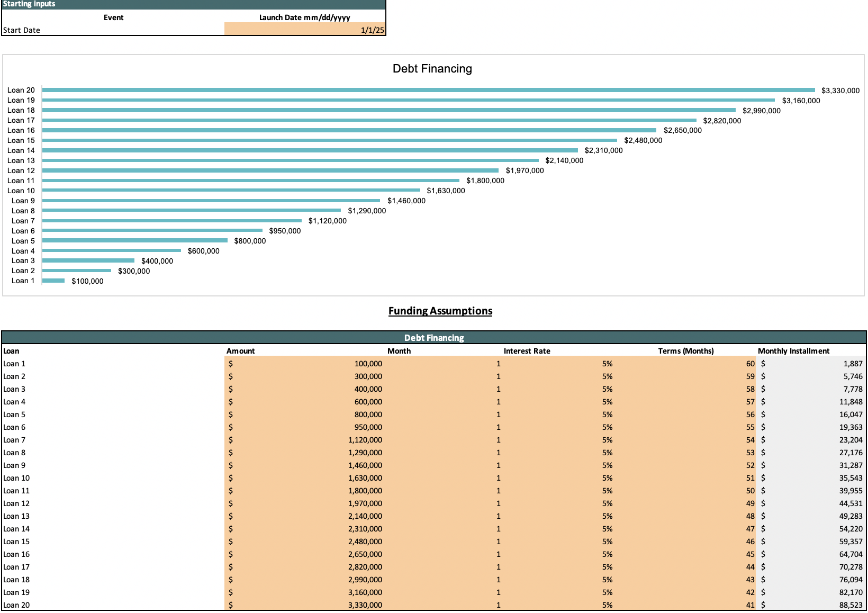Select the Loan 9 interest rate 5% cell
This screenshot has width=868, height=613.
tap(558, 465)
